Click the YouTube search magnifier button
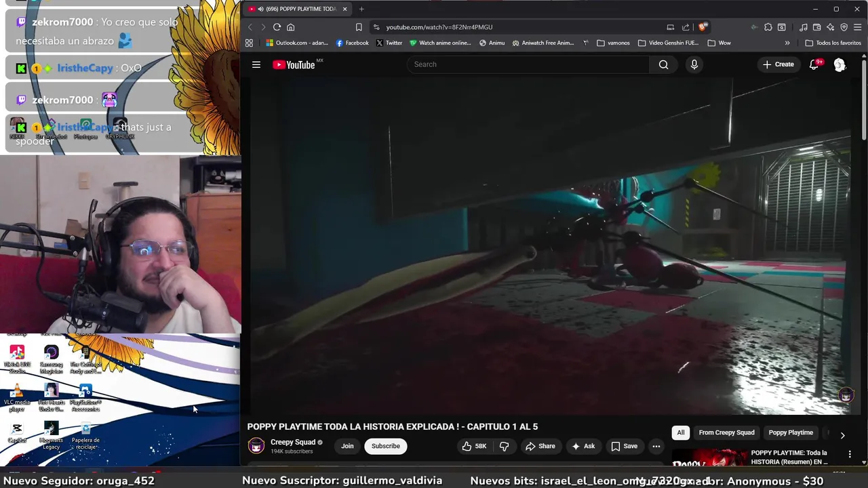This screenshot has width=868, height=488. click(x=664, y=64)
